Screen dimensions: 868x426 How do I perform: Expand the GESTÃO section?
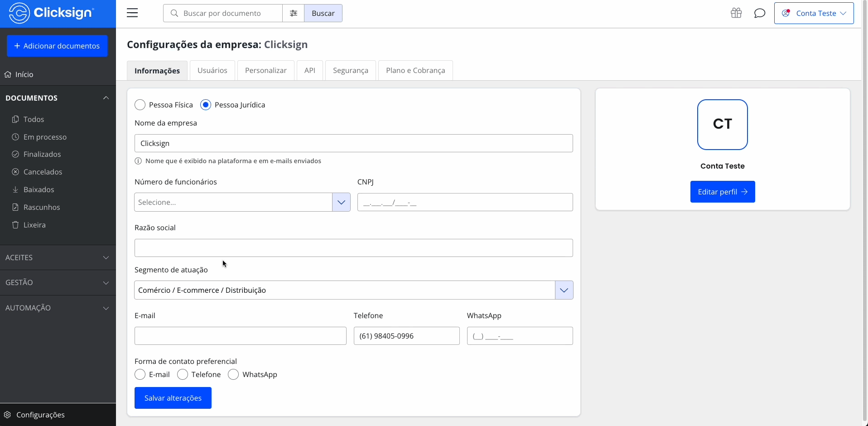(x=58, y=282)
